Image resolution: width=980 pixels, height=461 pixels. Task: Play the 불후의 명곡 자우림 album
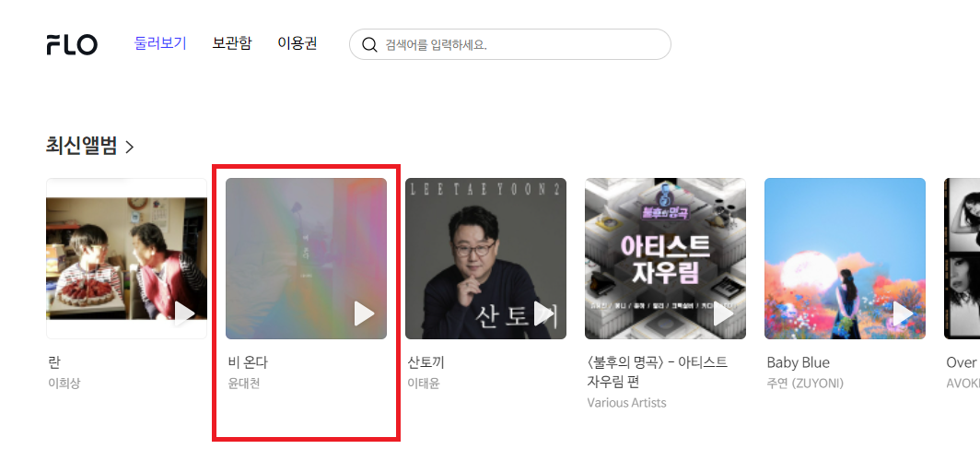tap(723, 313)
